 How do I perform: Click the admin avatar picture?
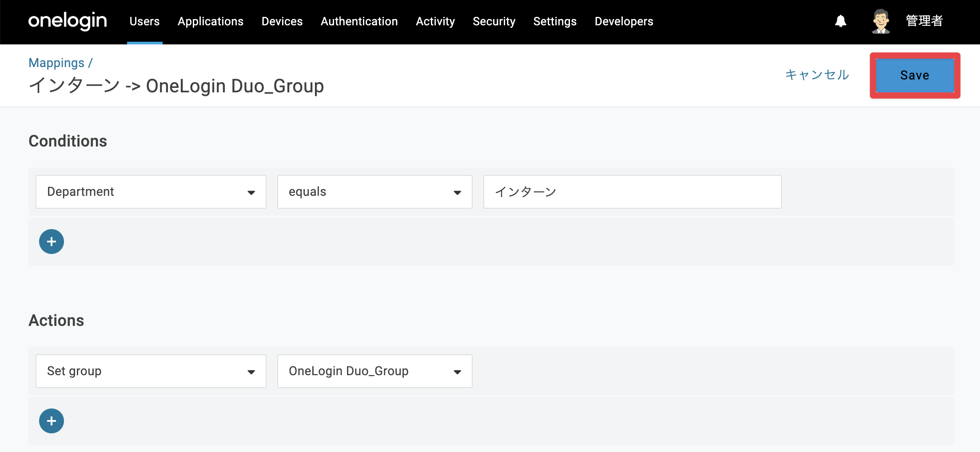tap(880, 21)
